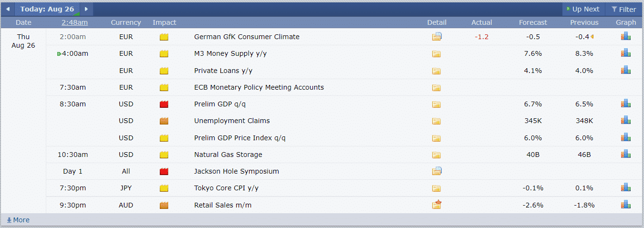Go to previous day arrow
This screenshot has width=644, height=228.
coord(8,9)
